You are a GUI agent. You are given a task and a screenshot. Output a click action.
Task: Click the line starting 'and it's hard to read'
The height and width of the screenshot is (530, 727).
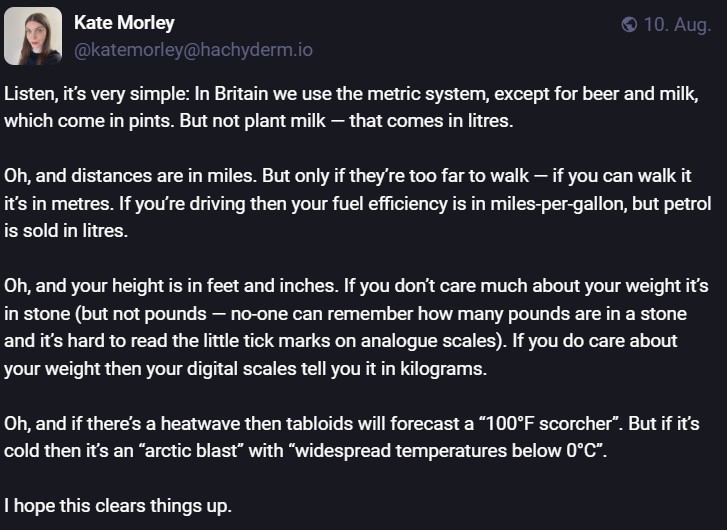click(341, 341)
